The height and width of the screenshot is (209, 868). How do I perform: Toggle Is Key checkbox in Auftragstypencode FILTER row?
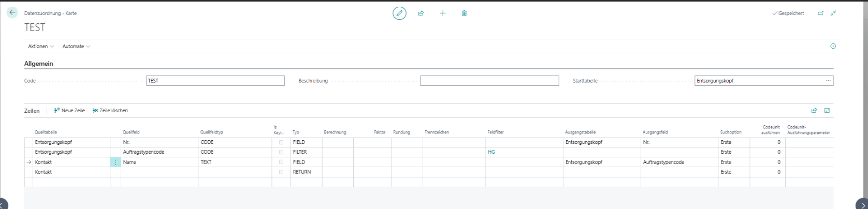coord(281,152)
